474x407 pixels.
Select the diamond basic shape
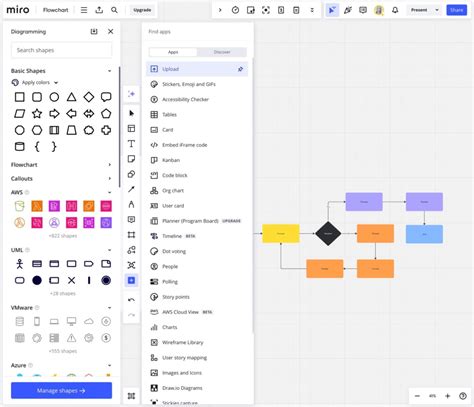click(89, 97)
